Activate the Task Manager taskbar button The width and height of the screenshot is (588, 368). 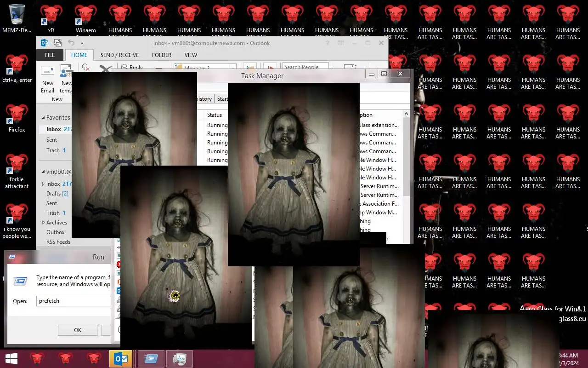point(180,358)
